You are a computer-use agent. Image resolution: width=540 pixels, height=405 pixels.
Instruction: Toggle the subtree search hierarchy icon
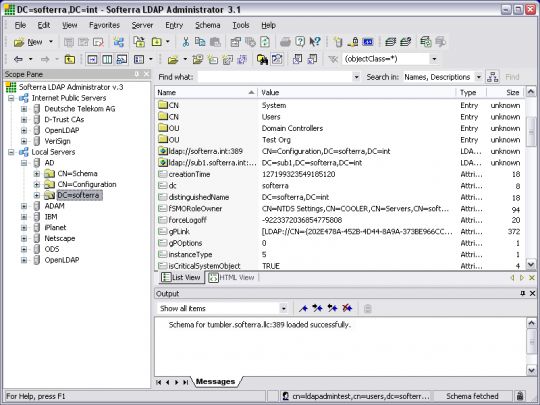(x=492, y=77)
